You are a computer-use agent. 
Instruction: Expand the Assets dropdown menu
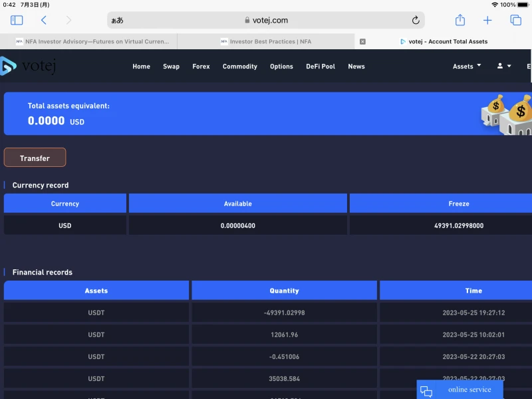pyautogui.click(x=467, y=66)
